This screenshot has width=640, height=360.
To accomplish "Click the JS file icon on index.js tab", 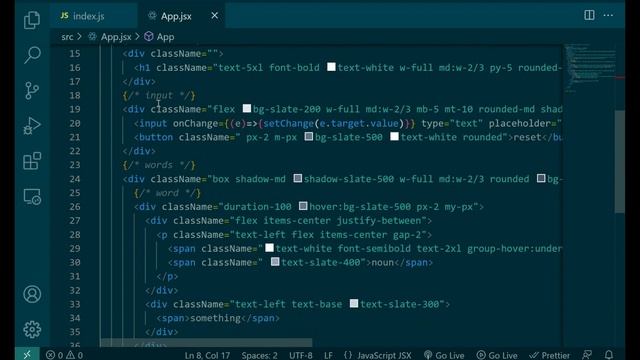I will pyautogui.click(x=64, y=16).
